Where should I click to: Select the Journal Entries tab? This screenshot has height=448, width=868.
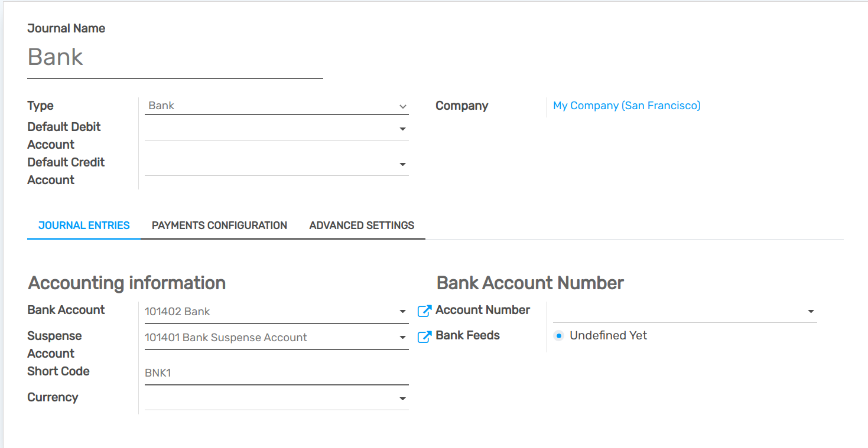pos(84,225)
